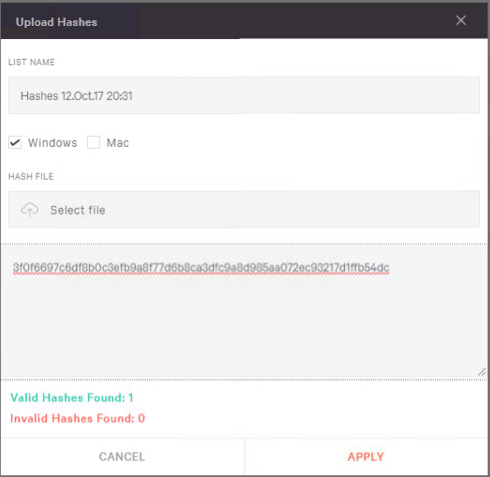Click the Mac checkbox label text
This screenshot has height=477, width=490.
point(118,143)
